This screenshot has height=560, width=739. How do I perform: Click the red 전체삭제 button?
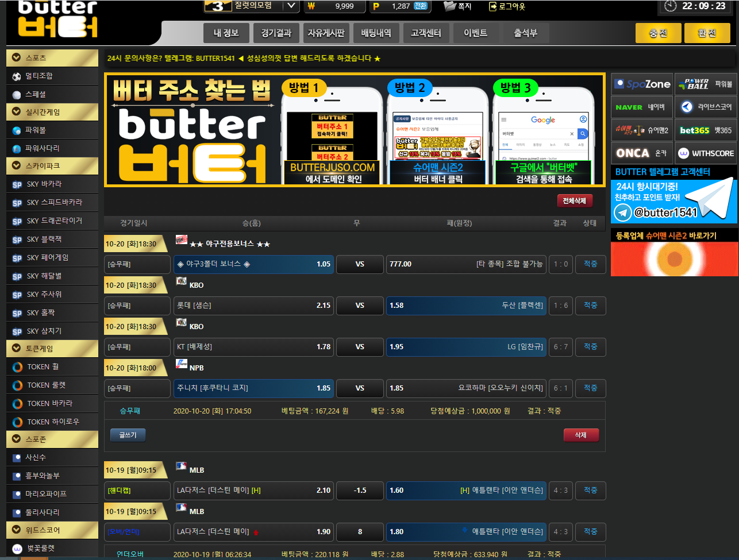point(574,201)
